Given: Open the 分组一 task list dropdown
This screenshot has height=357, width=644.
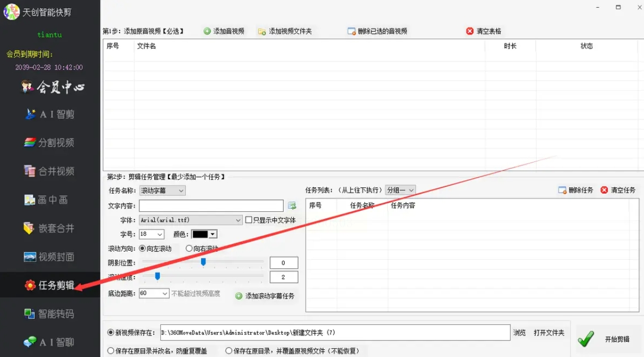Looking at the screenshot, I should [401, 190].
